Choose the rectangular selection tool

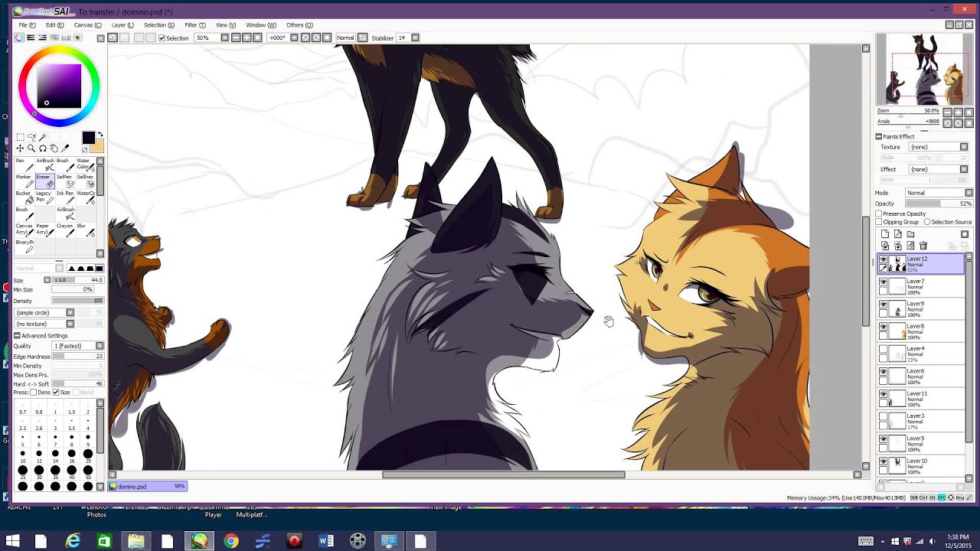tap(21, 137)
